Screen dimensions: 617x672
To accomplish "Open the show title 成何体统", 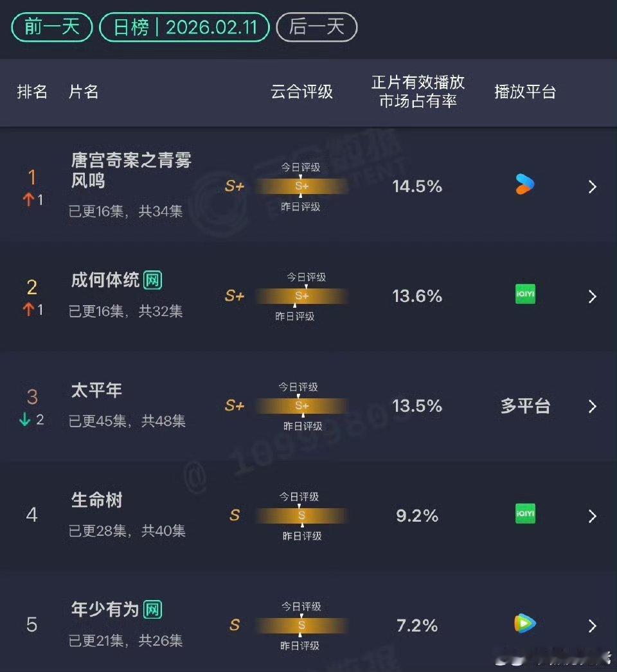I will click(106, 280).
